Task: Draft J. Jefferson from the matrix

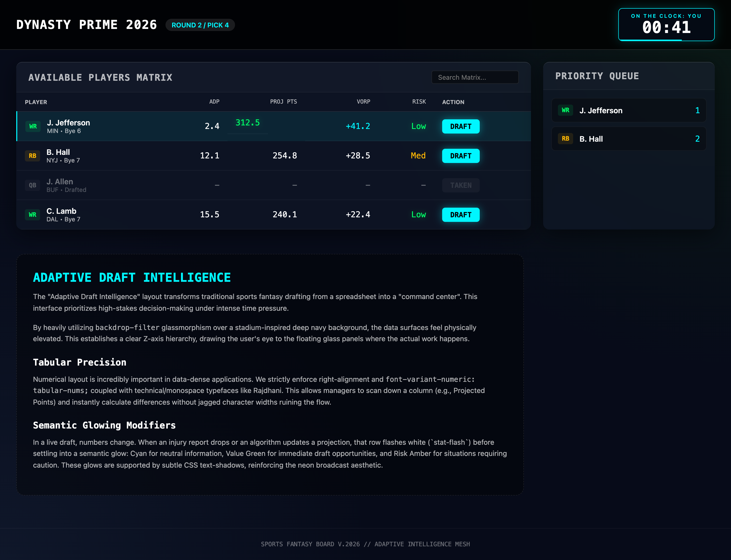Action: 460,126
